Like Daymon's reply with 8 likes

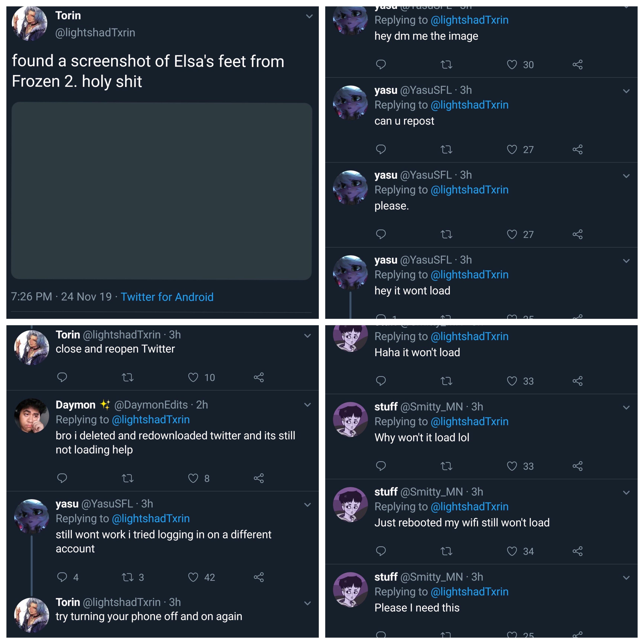[x=193, y=478]
